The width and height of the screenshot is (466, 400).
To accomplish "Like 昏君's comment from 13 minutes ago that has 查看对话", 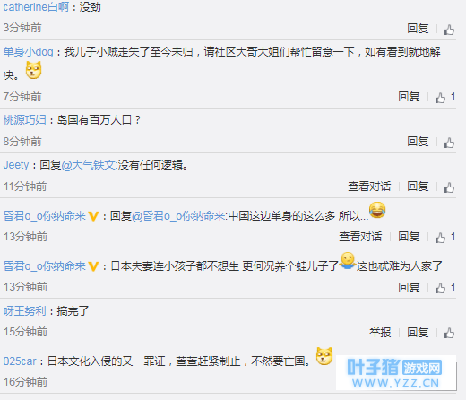I will (440, 237).
